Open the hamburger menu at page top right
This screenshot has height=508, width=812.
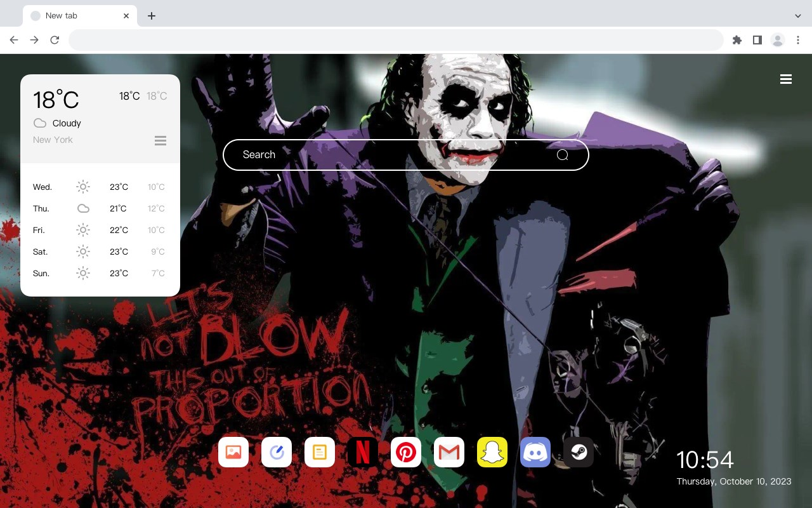click(x=786, y=79)
